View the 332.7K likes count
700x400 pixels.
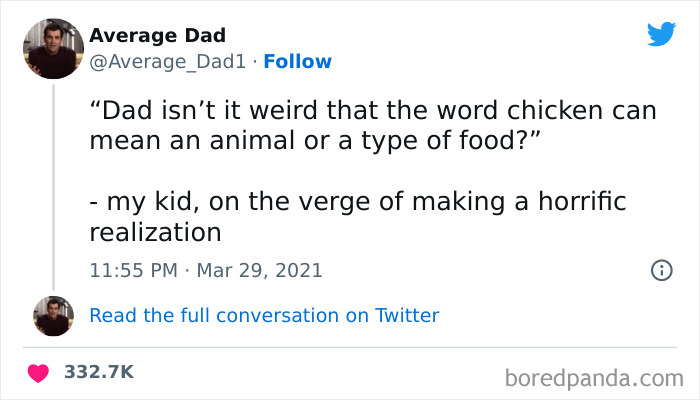[x=98, y=372]
